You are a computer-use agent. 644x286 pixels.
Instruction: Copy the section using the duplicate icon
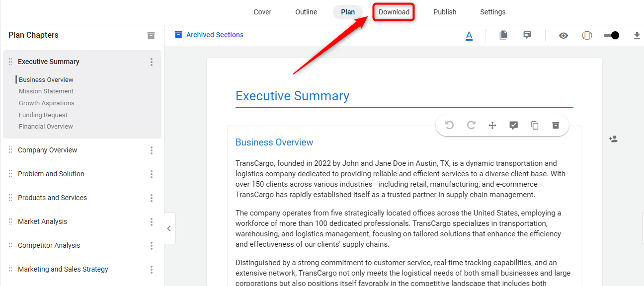point(535,125)
